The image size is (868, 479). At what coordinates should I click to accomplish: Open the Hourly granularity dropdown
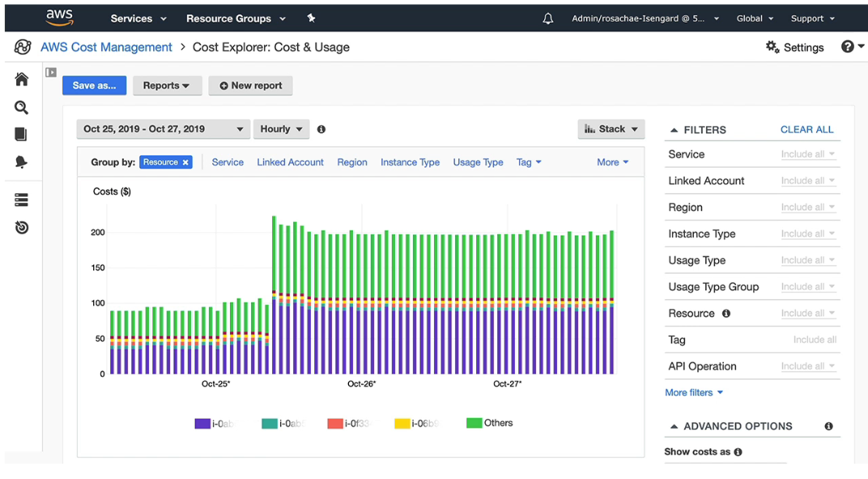click(281, 129)
